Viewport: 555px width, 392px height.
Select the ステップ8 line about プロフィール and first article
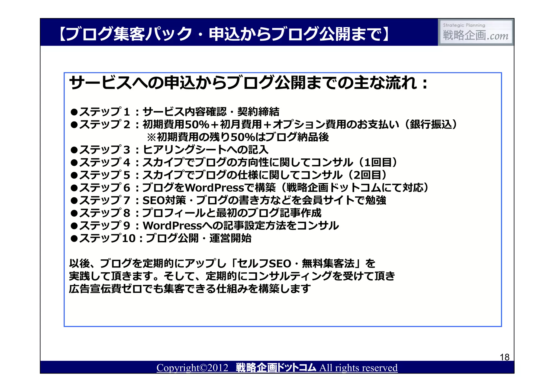(196, 213)
